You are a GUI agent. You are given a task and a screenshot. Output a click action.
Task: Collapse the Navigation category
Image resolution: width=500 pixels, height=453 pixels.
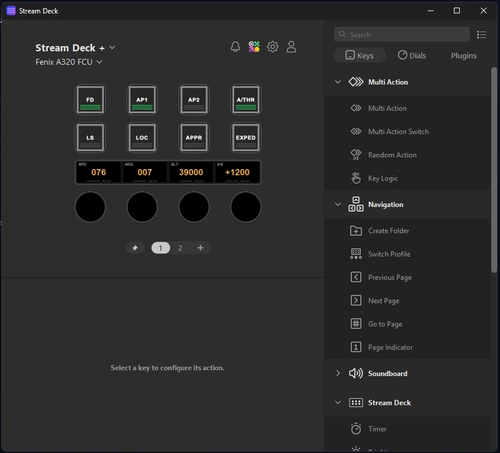(338, 204)
